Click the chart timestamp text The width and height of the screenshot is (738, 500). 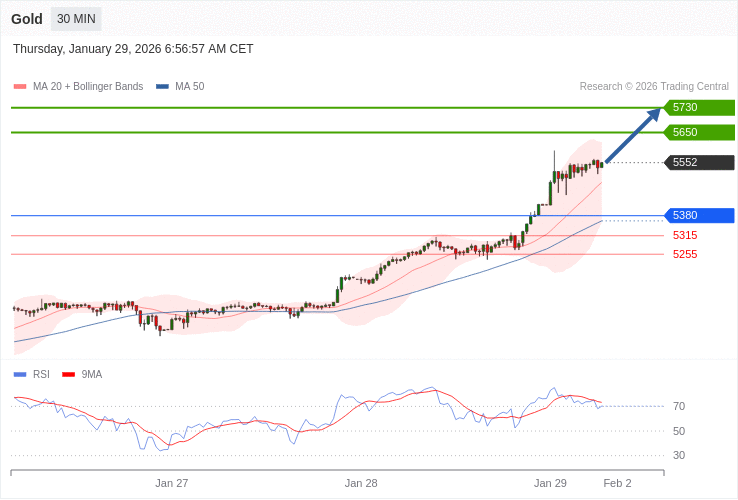pyautogui.click(x=133, y=49)
